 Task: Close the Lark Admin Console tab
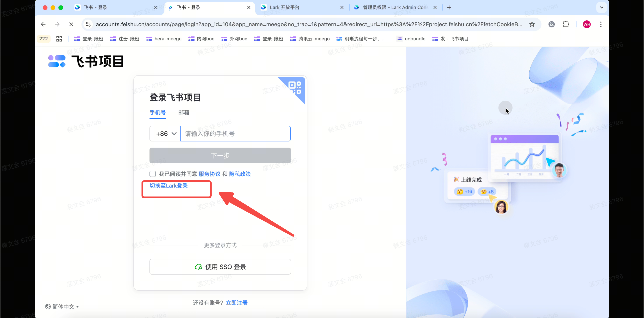[435, 7]
